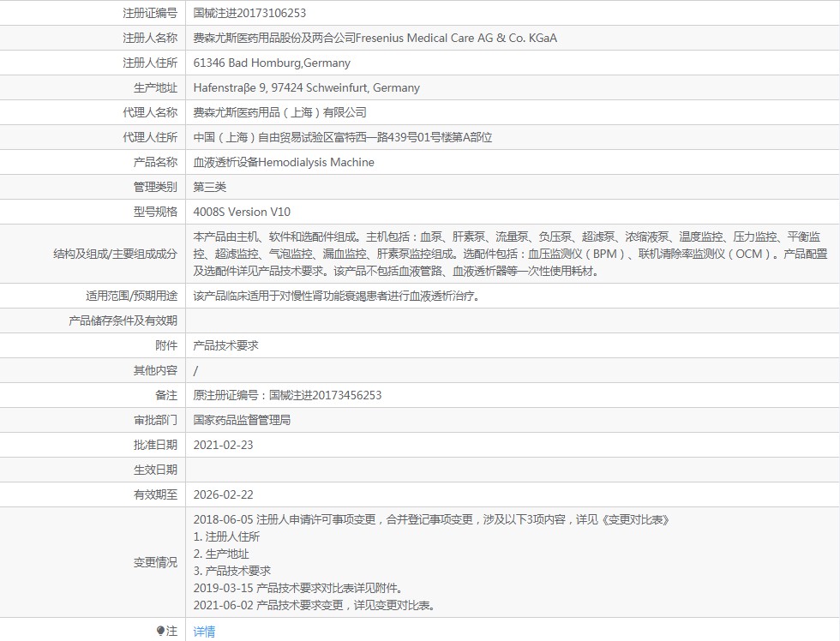
Task: Select registration number 国械注进20173106253
Action: click(x=249, y=13)
